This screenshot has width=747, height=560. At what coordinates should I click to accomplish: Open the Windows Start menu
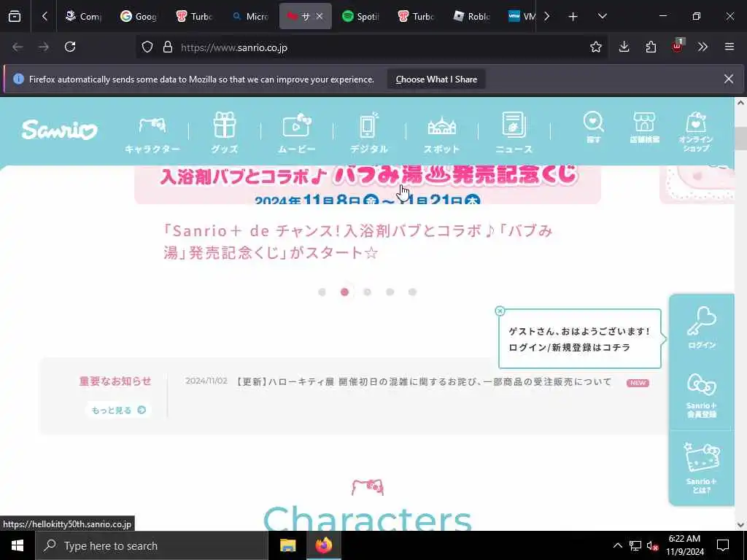point(18,545)
